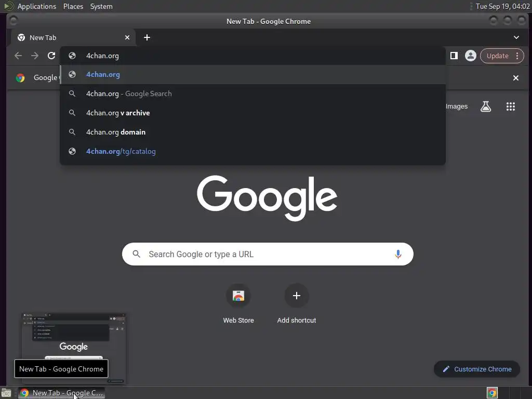The image size is (532, 399).
Task: Click the Chrome logo in the Google infobar
Action: pyautogui.click(x=20, y=78)
